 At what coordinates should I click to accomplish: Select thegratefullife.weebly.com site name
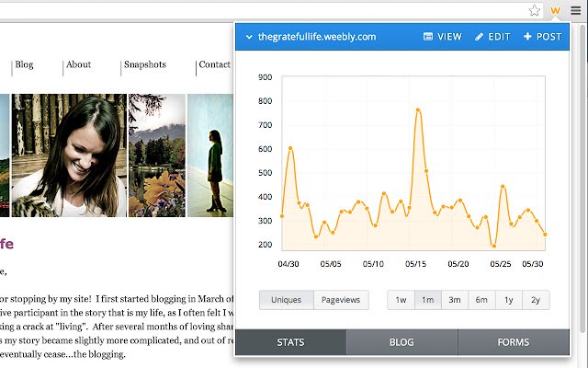point(317,37)
